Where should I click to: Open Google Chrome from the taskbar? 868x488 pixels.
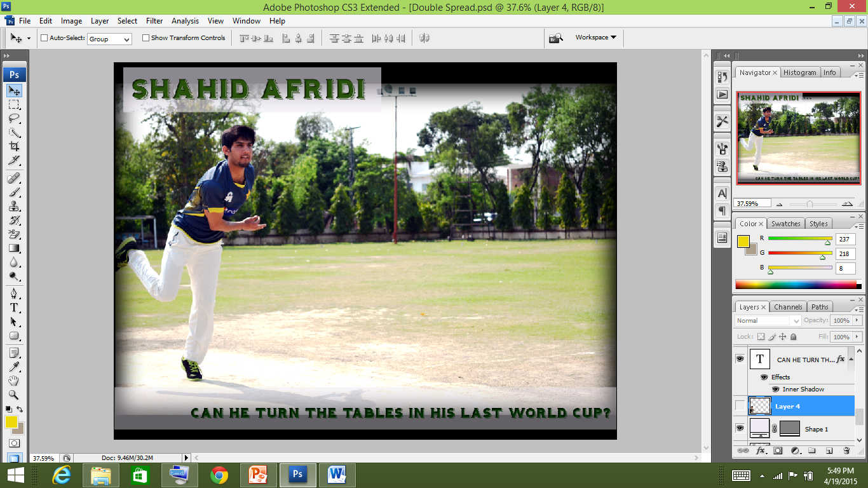[x=219, y=475]
